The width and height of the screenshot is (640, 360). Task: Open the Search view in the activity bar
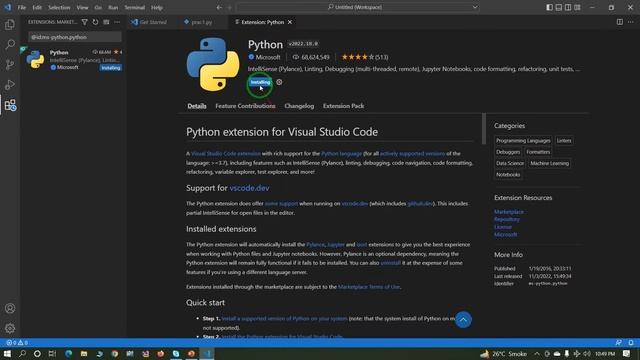pos(10,44)
